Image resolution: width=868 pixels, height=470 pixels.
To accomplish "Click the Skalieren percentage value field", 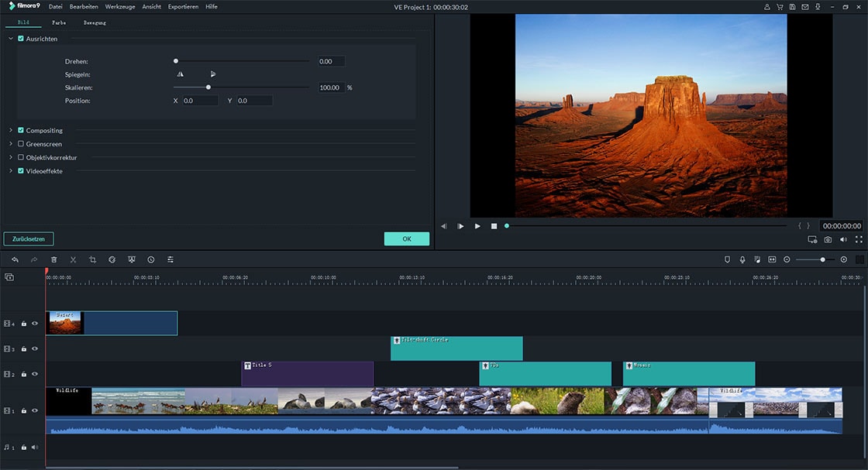I will [331, 87].
